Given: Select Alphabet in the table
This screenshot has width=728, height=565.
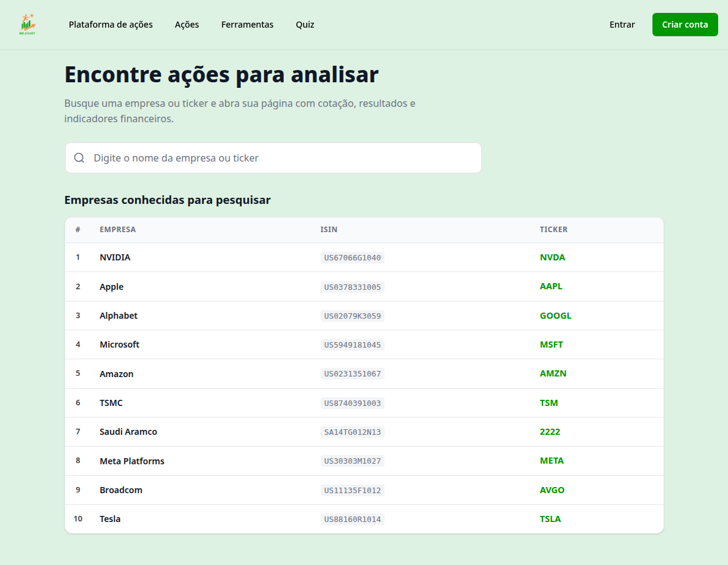Looking at the screenshot, I should click(119, 316).
